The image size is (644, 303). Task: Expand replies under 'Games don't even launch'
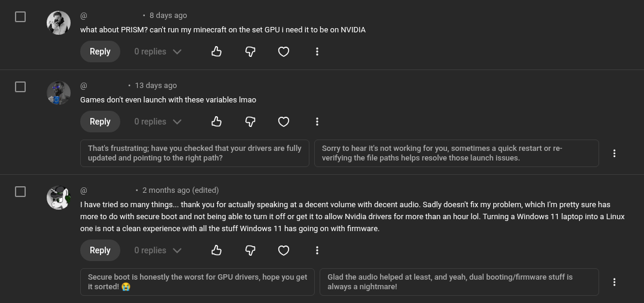tap(157, 122)
